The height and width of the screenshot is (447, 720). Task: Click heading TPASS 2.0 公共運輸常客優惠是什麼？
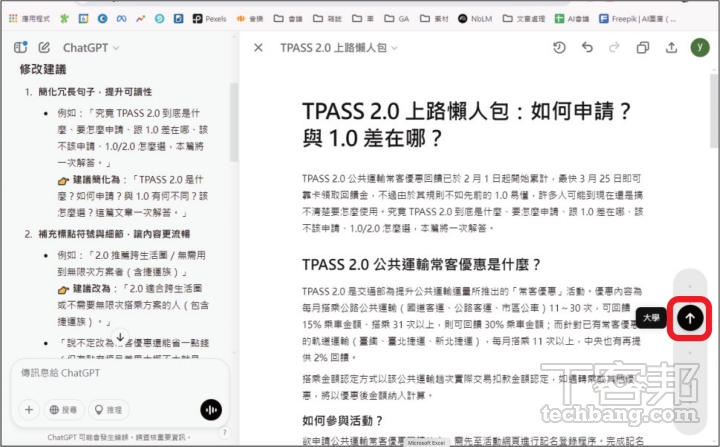pyautogui.click(x=422, y=265)
